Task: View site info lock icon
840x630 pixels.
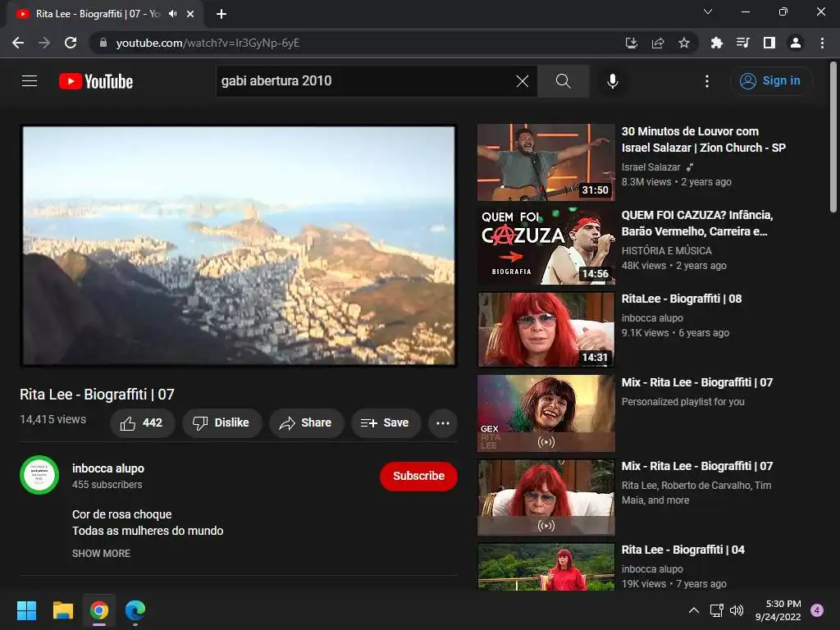Action: (x=103, y=43)
